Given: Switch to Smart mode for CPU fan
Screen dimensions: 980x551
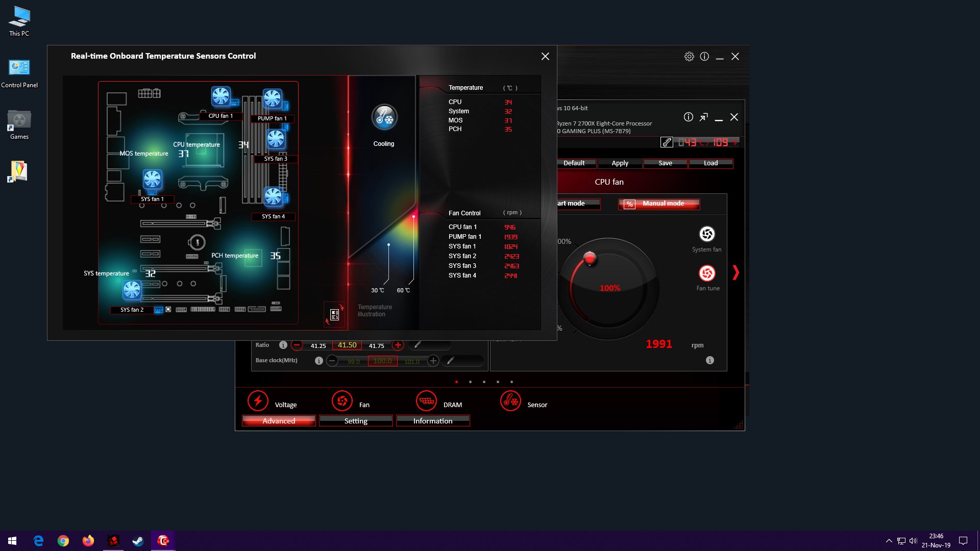Looking at the screenshot, I should [x=579, y=204].
